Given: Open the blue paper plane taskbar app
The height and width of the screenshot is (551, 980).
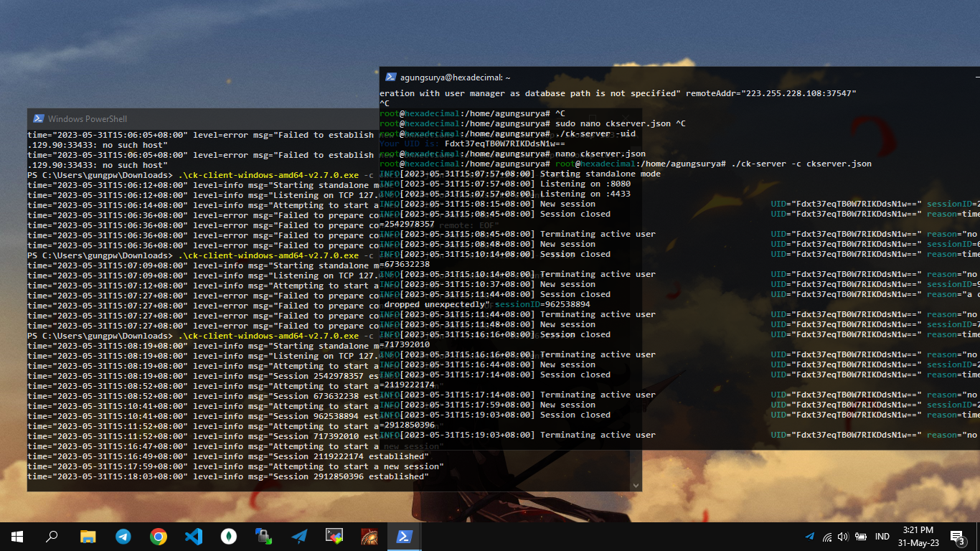Looking at the screenshot, I should point(299,537).
